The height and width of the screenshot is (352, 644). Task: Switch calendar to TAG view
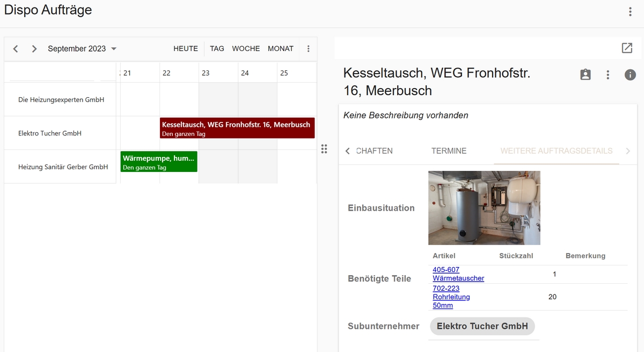(x=217, y=48)
